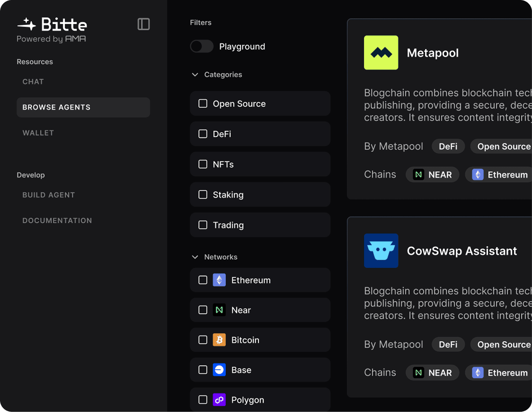This screenshot has width=532, height=412.
Task: Open the Documentation page
Action: (57, 220)
